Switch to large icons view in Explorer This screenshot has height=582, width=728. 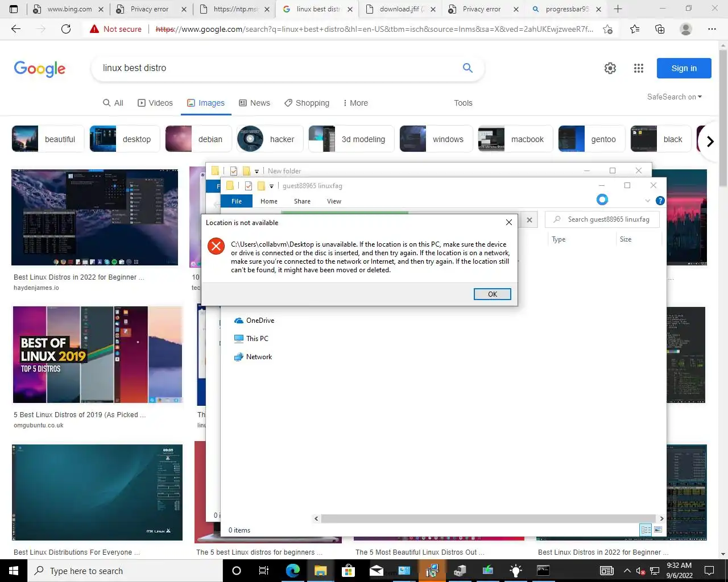(x=658, y=530)
